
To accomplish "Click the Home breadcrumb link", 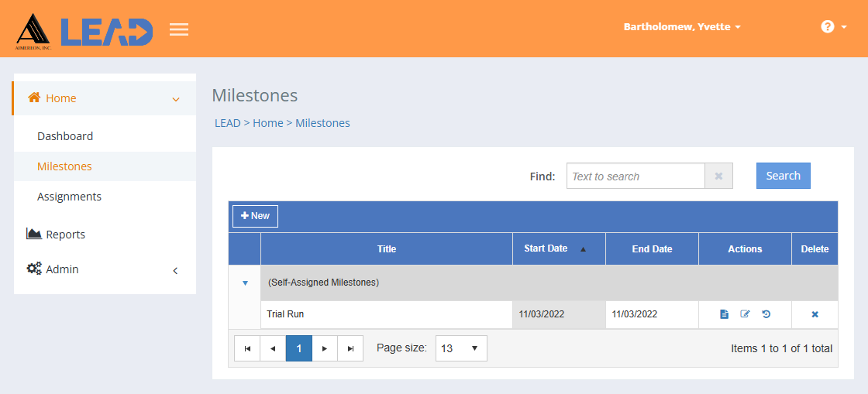I will [267, 123].
